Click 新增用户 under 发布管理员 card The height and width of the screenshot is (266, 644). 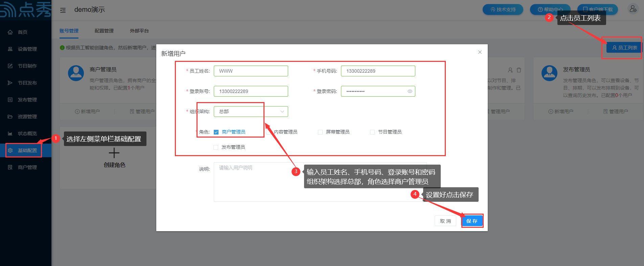[561, 112]
